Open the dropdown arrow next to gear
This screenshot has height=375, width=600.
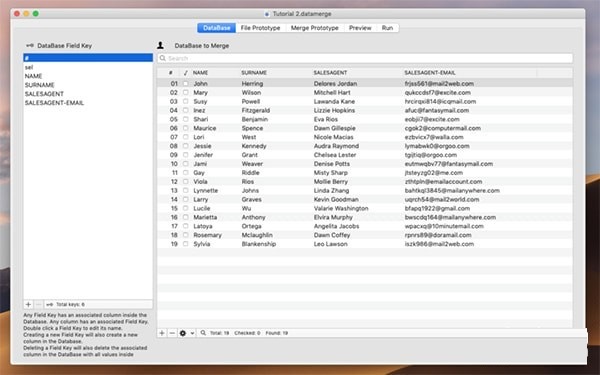click(192, 333)
